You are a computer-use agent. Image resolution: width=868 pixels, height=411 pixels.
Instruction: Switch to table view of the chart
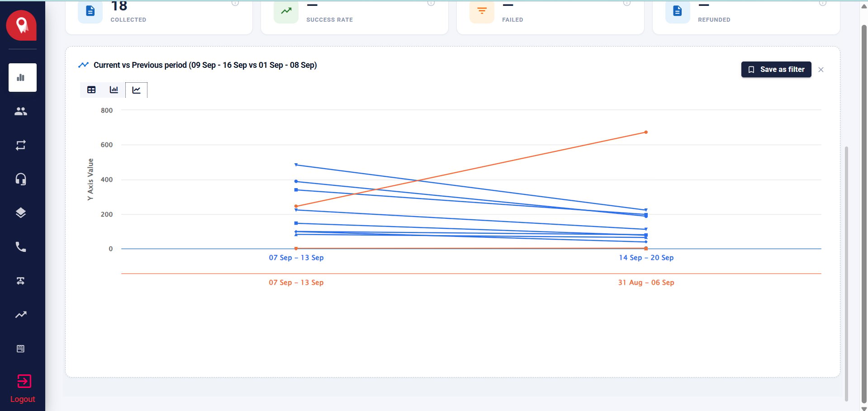click(x=91, y=90)
